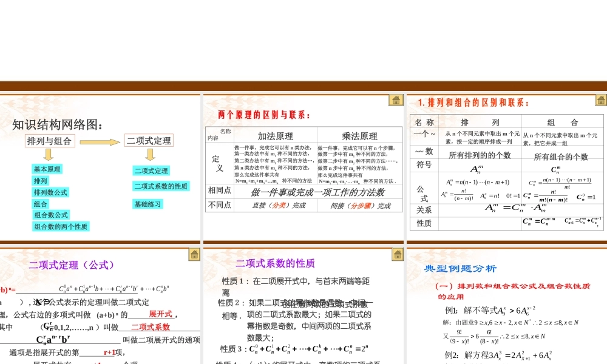
Task: Click the 例2 解方程 line
Action: click(x=498, y=355)
